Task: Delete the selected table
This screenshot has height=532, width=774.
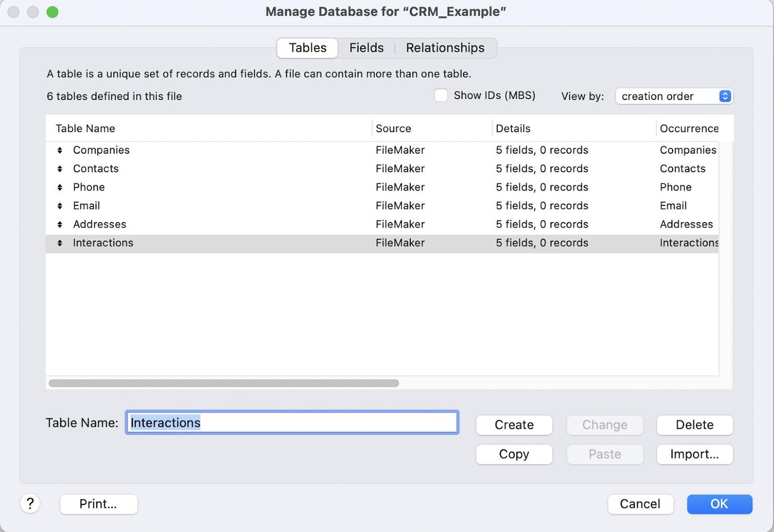Action: (x=695, y=425)
